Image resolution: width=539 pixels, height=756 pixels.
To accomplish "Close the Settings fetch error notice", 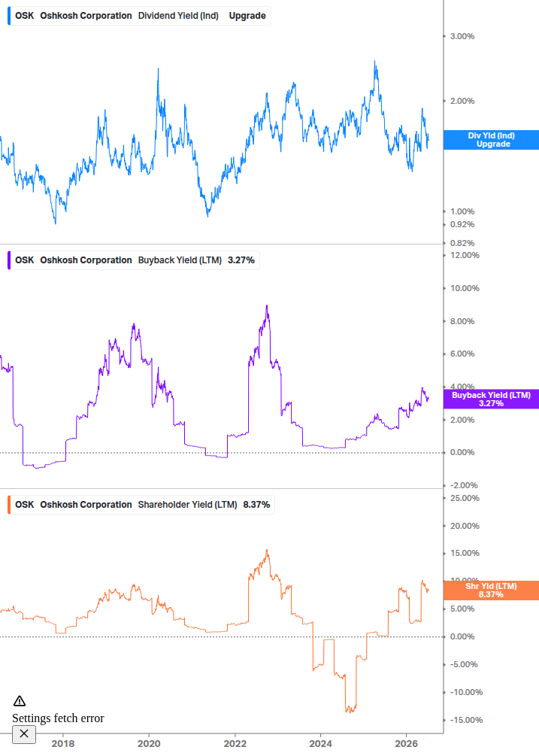I will tap(24, 734).
